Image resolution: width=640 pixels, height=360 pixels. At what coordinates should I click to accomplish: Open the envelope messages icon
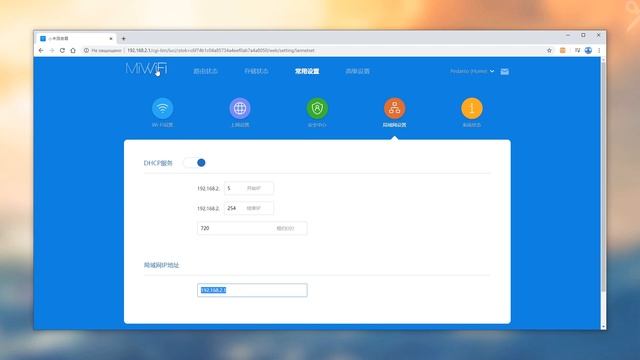(x=504, y=71)
